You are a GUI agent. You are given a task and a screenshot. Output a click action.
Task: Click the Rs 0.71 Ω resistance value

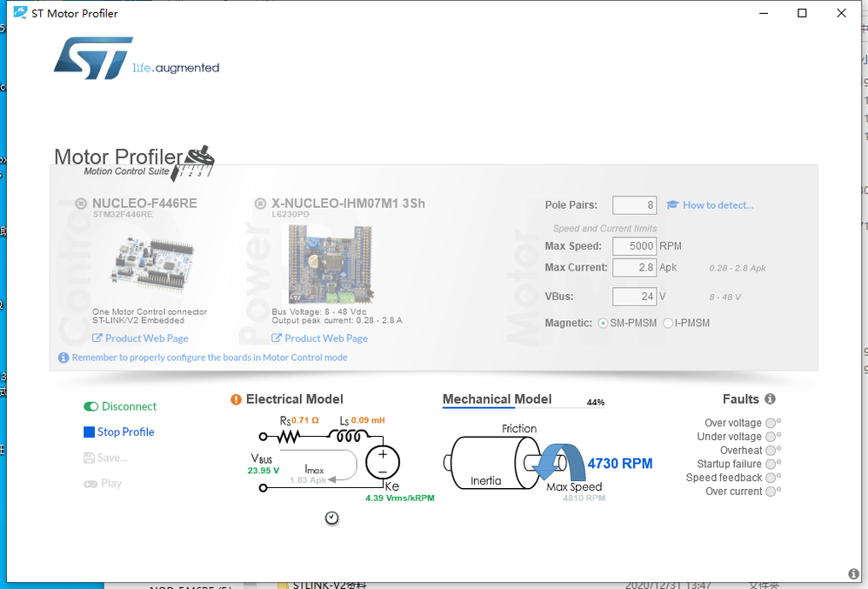coord(305,420)
